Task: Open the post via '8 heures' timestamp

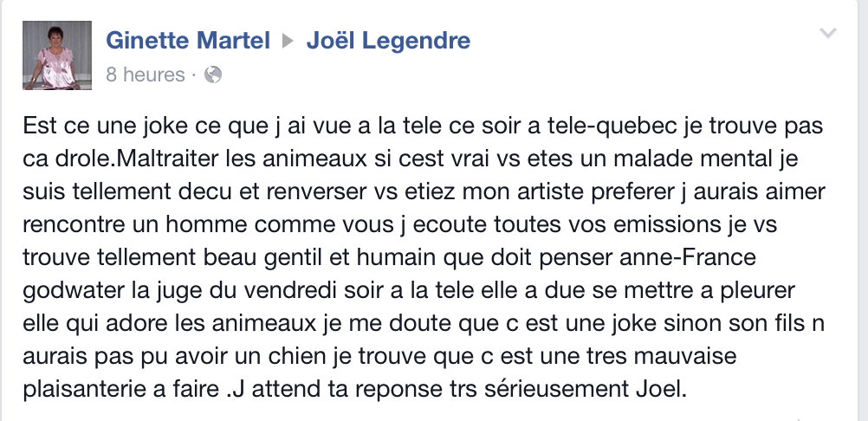Action: tap(146, 74)
